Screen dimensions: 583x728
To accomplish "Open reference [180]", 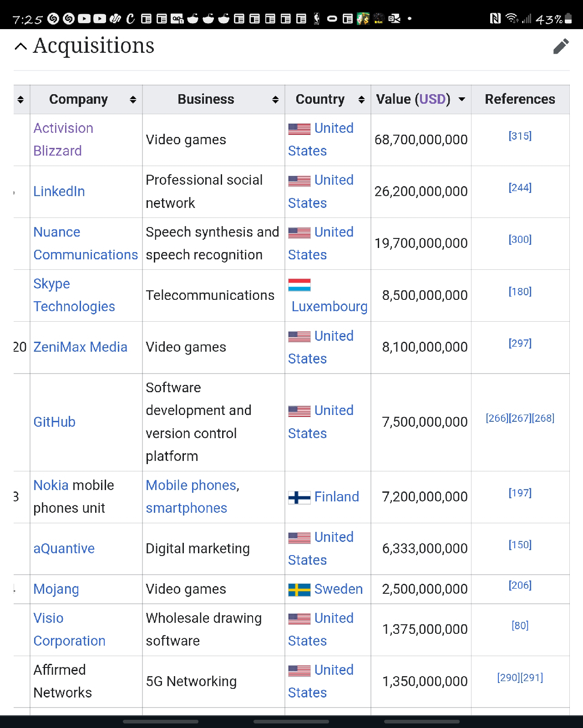I will tap(520, 291).
